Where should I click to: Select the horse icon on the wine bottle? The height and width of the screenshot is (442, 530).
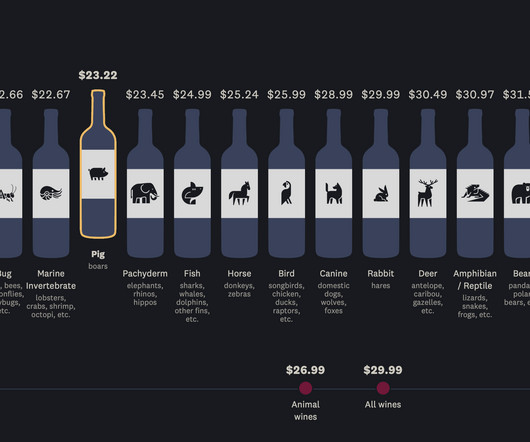[x=239, y=193]
